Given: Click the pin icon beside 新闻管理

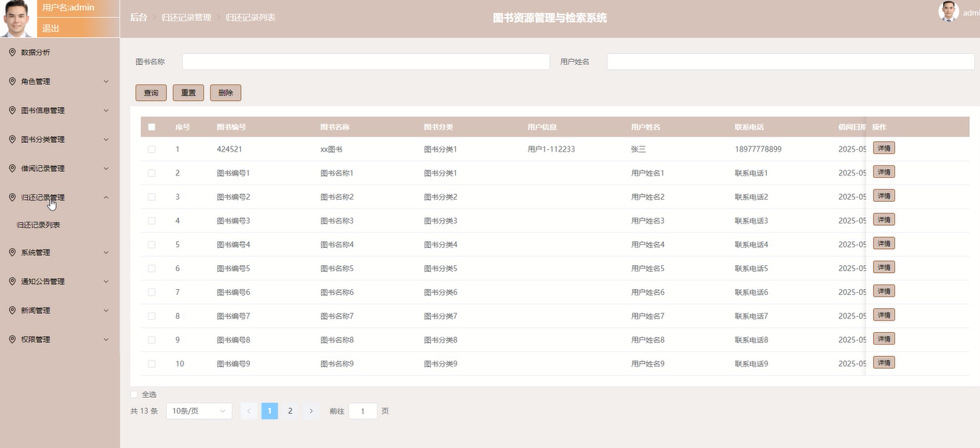Looking at the screenshot, I should [12, 310].
